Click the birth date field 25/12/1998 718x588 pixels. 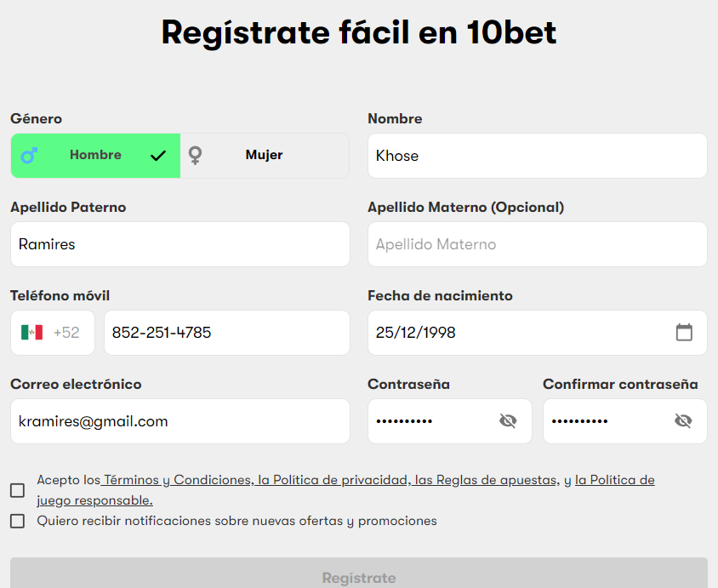click(538, 333)
